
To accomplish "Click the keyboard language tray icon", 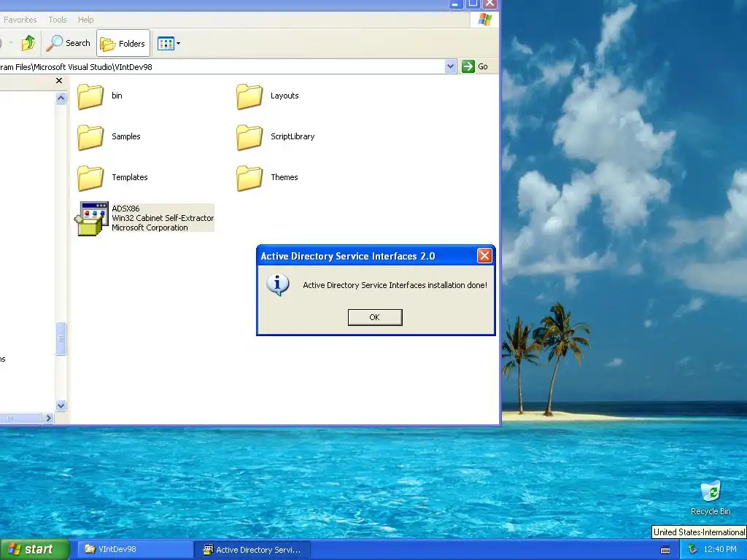I will [665, 550].
